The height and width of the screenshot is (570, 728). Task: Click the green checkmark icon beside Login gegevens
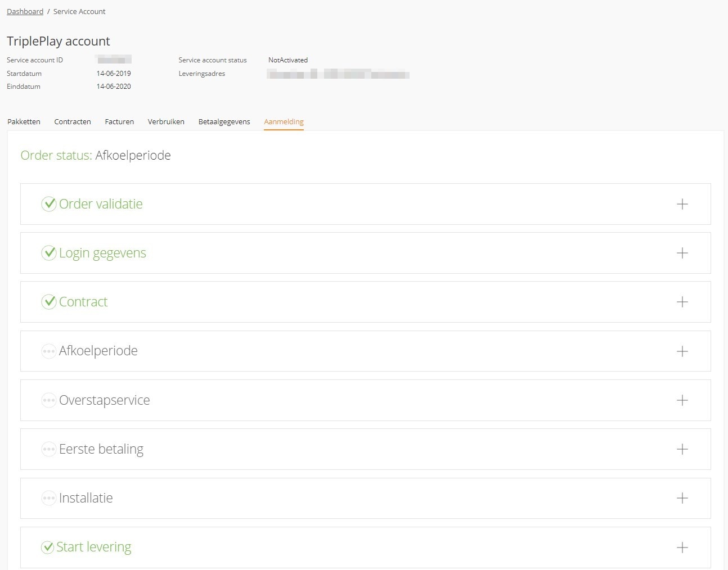[49, 253]
